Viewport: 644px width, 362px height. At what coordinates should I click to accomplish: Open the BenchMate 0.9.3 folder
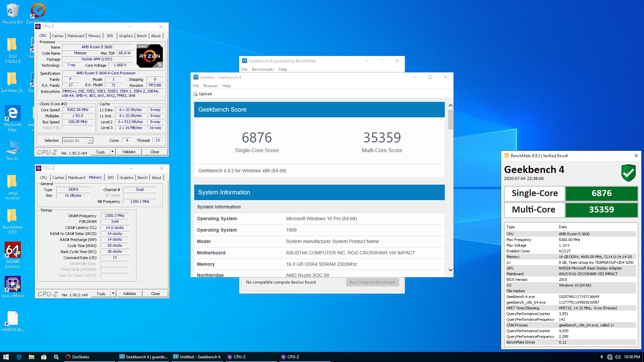click(x=12, y=221)
